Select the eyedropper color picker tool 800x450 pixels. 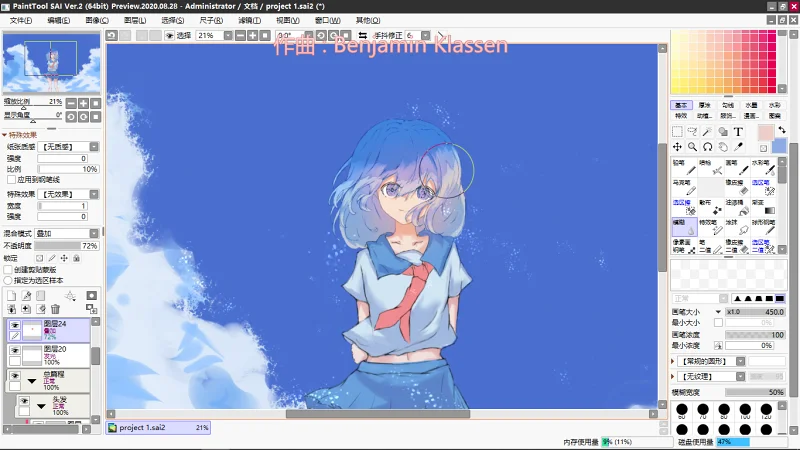(738, 147)
